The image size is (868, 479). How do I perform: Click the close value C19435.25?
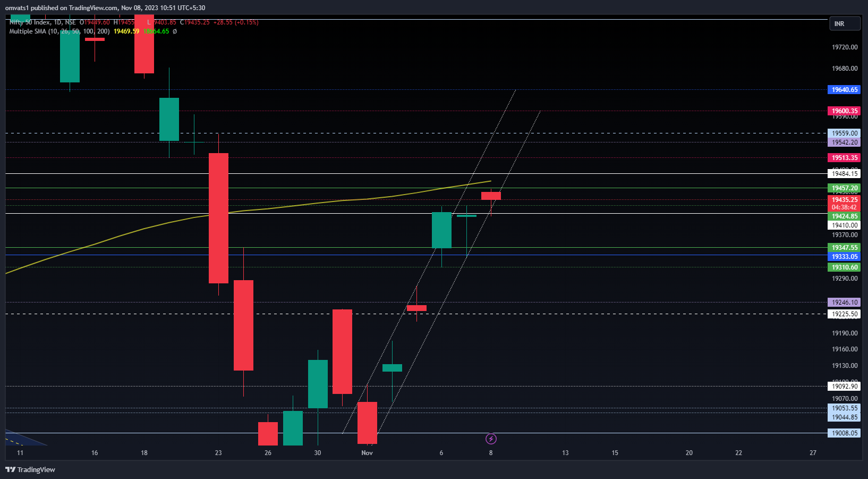click(194, 22)
